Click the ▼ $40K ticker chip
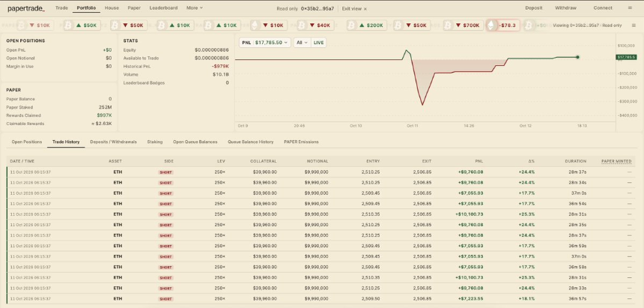 tap(316, 25)
